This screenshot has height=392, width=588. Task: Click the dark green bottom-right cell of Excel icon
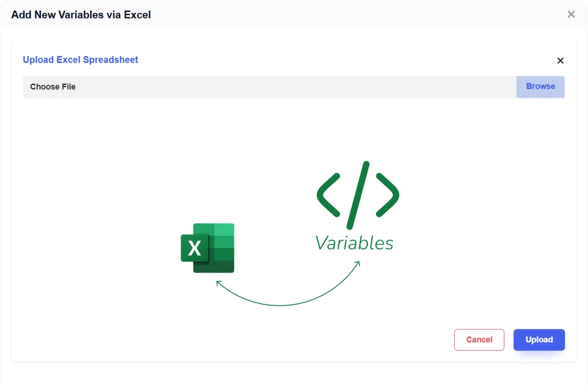224,266
